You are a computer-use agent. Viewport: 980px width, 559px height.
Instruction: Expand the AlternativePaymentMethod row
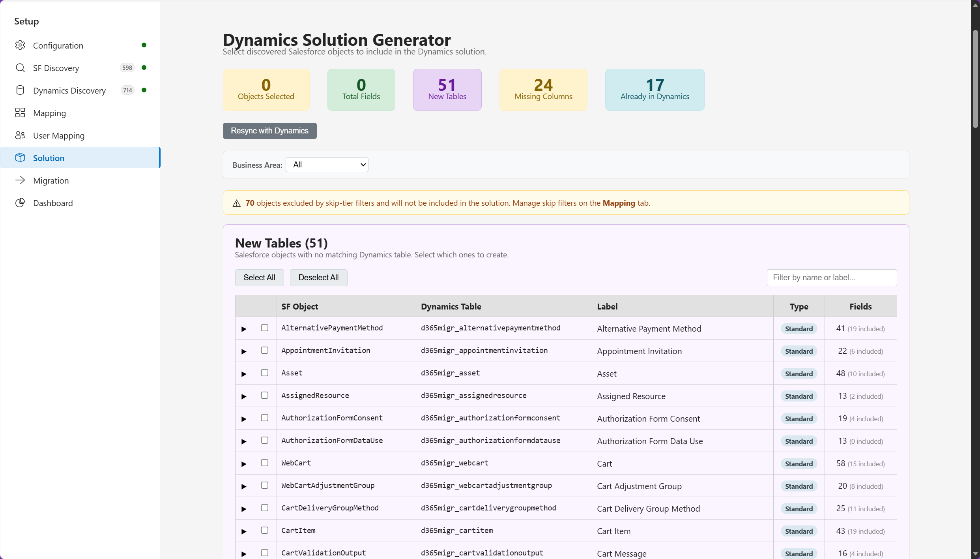(x=244, y=329)
